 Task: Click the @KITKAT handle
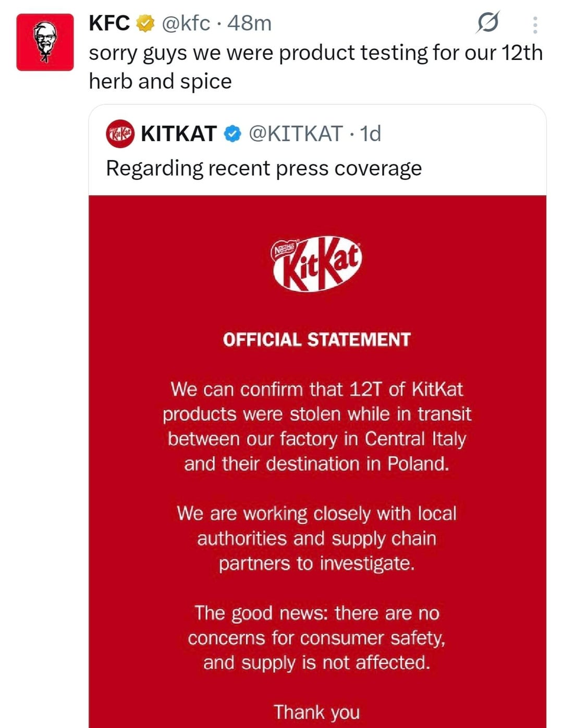296,134
